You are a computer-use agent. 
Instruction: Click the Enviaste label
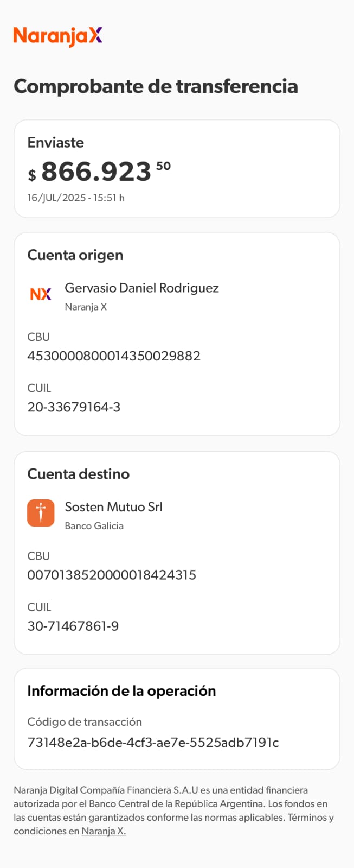tap(56, 143)
